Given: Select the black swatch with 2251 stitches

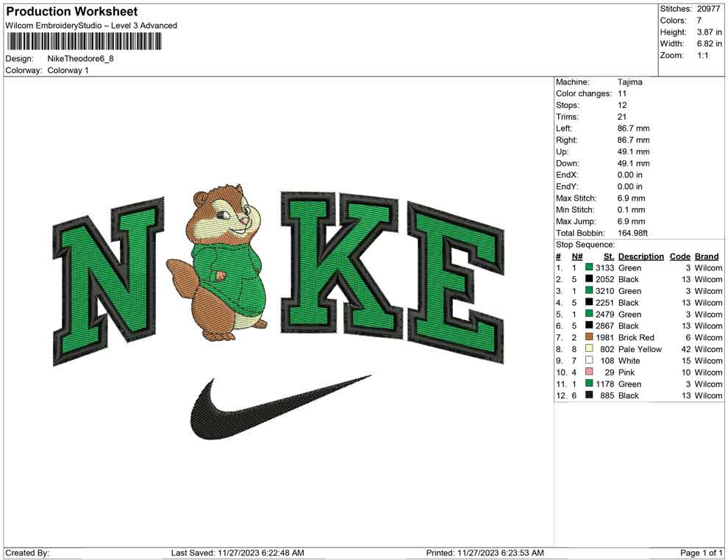Looking at the screenshot, I should pos(589,302).
